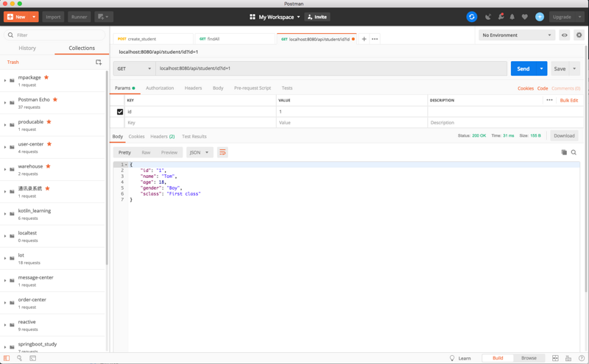Open the Learn bootcamp lightbulb
The height and width of the screenshot is (364, 589).
click(x=452, y=358)
